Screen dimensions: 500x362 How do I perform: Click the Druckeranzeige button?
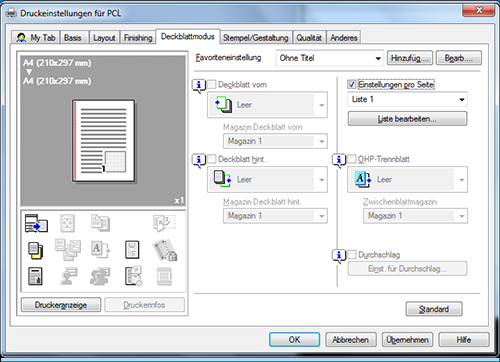(61, 305)
